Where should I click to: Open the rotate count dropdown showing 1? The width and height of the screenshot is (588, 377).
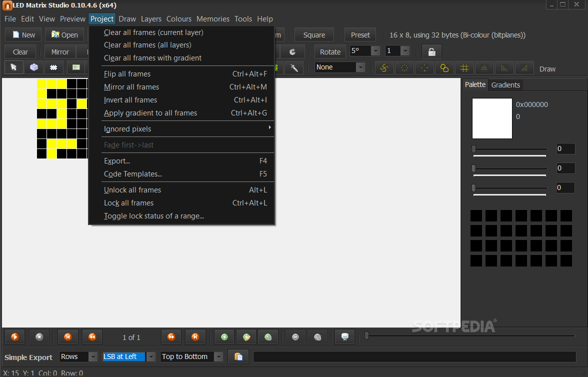click(404, 51)
